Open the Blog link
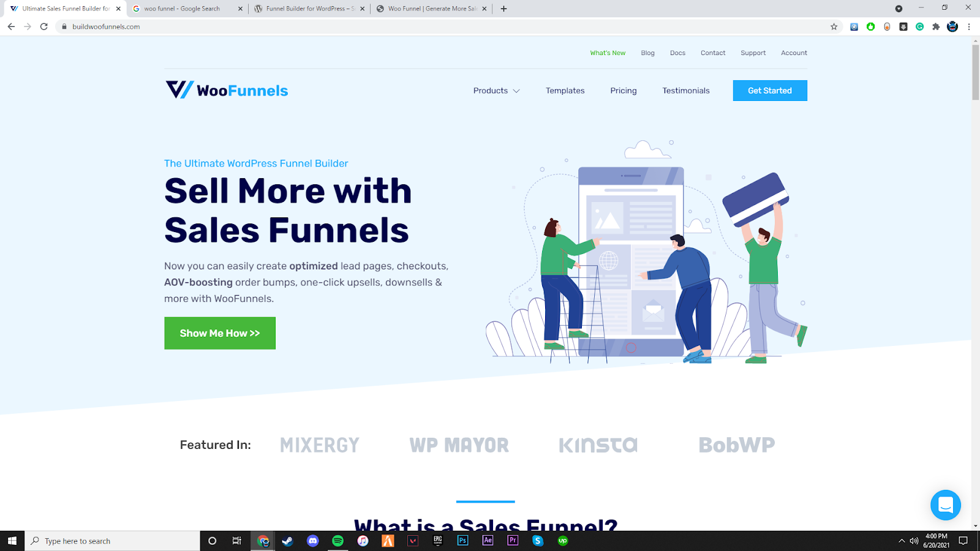This screenshot has width=980, height=551. pyautogui.click(x=648, y=53)
